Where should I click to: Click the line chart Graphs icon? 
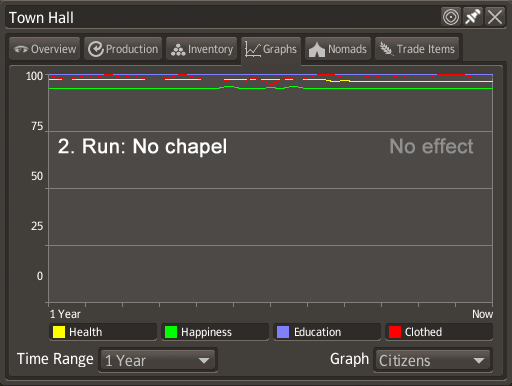tap(253, 49)
